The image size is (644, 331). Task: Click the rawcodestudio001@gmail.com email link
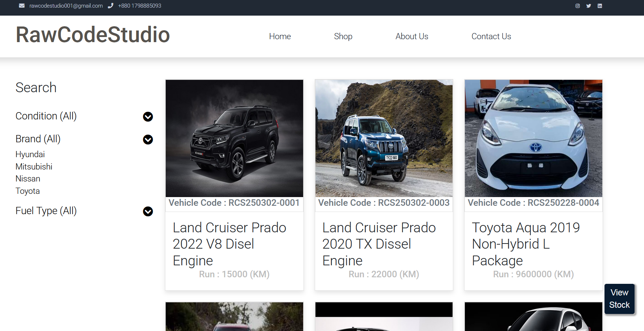66,6
